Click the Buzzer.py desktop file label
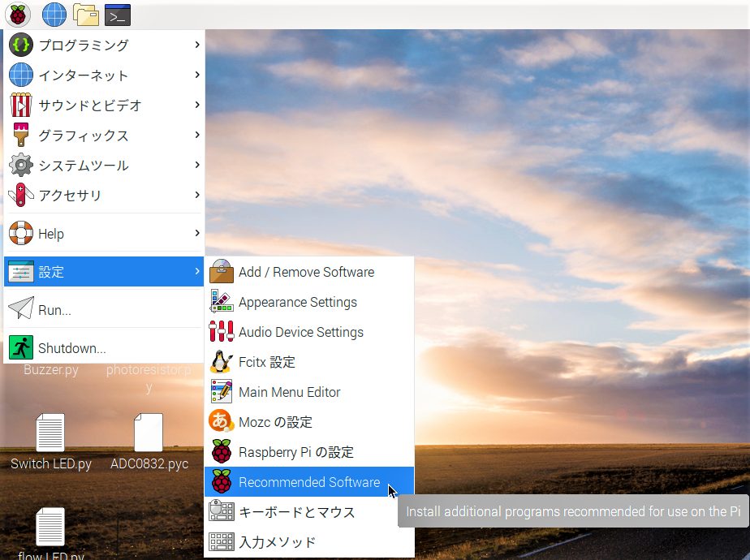Image resolution: width=750 pixels, height=560 pixels. 50,369
